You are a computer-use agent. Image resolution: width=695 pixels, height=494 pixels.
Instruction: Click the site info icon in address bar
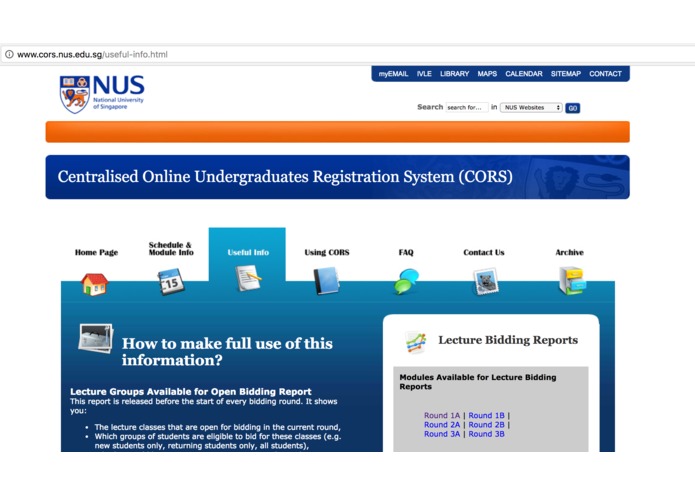click(9, 54)
